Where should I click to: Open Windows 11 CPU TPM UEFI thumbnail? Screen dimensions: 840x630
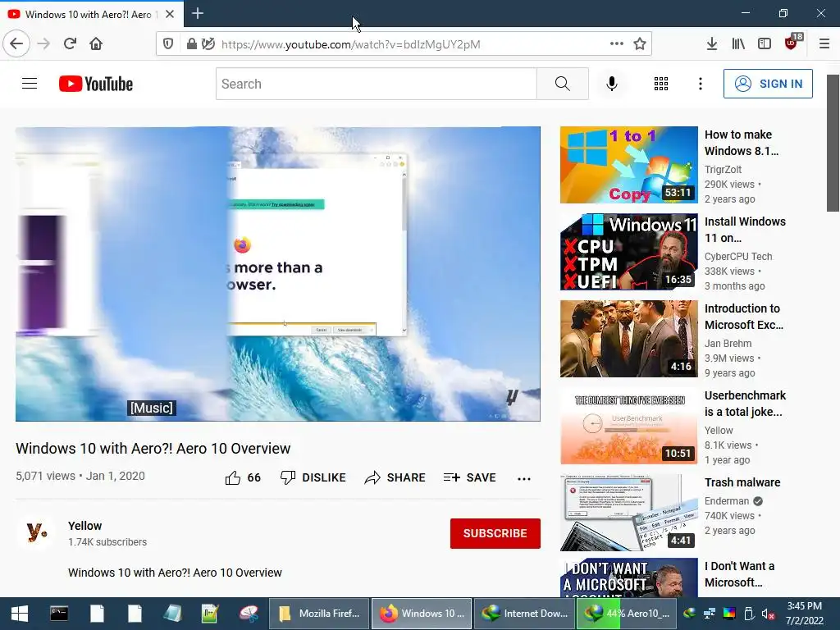(629, 252)
